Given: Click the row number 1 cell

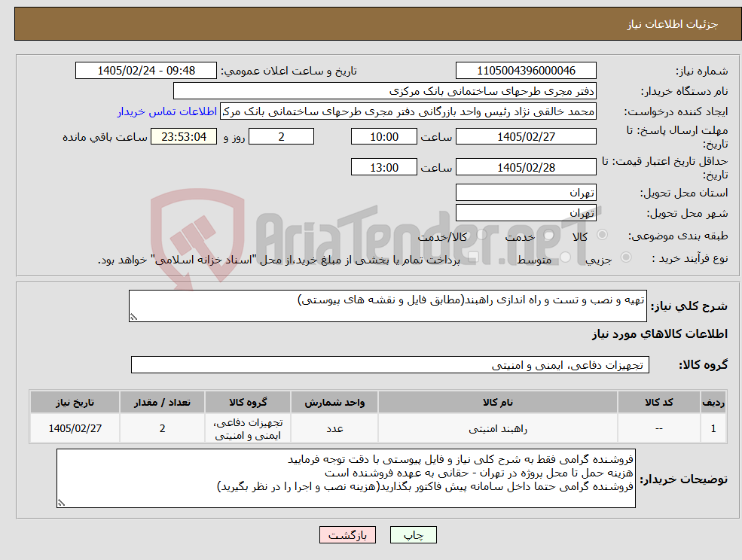Looking at the screenshot, I should click(713, 428).
